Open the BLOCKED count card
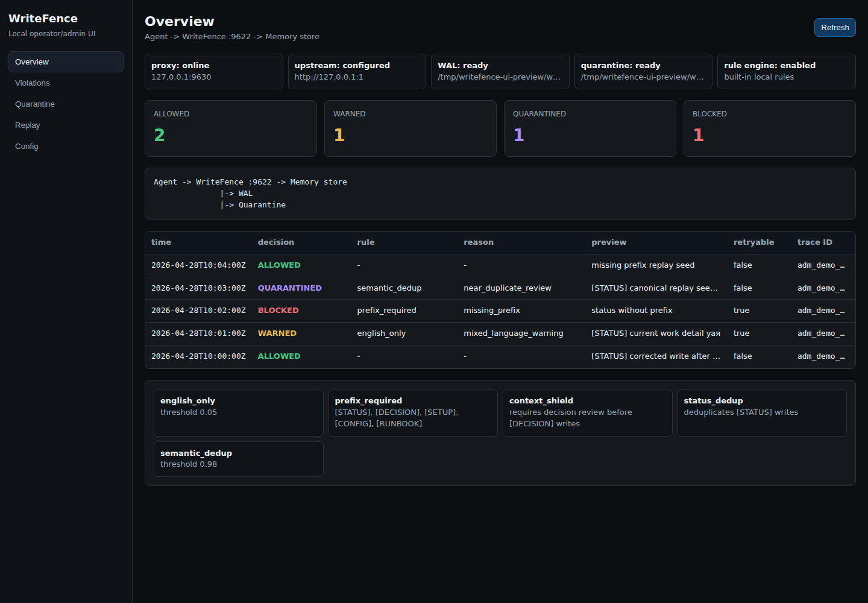This screenshot has width=868, height=603. click(x=769, y=128)
